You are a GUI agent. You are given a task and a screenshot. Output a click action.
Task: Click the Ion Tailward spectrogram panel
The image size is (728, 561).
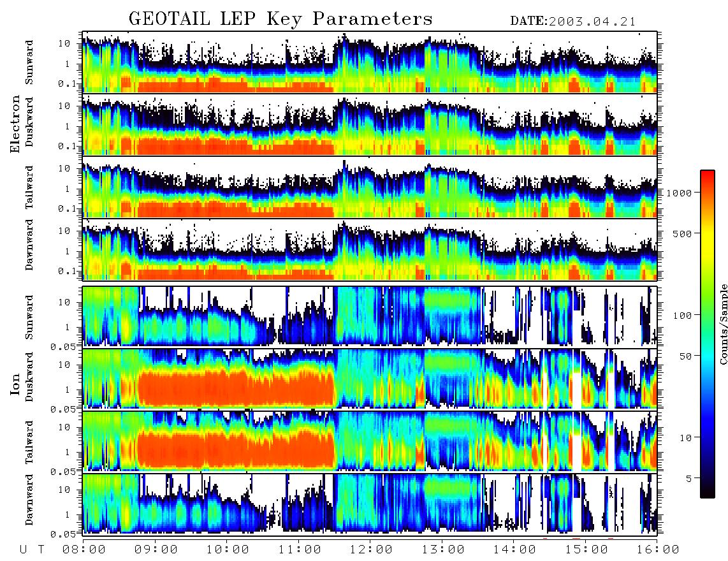pyautogui.click(x=370, y=441)
